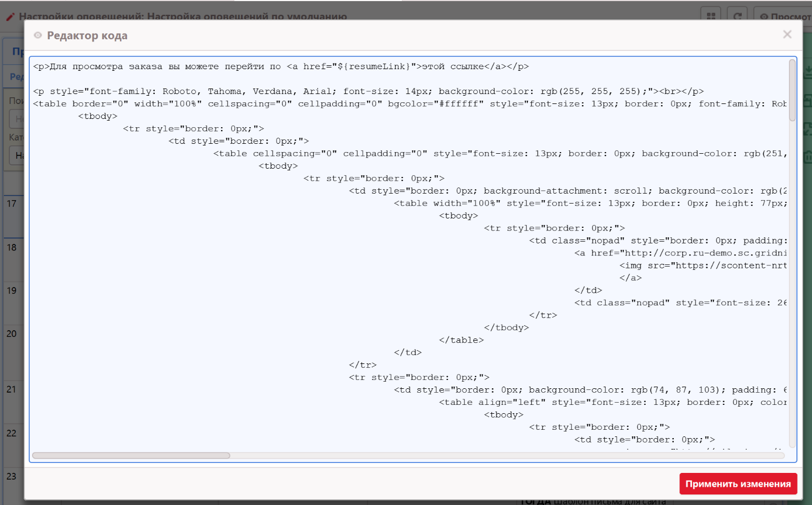Select row number 23 in background list
The height and width of the screenshot is (505, 812).
point(12,476)
